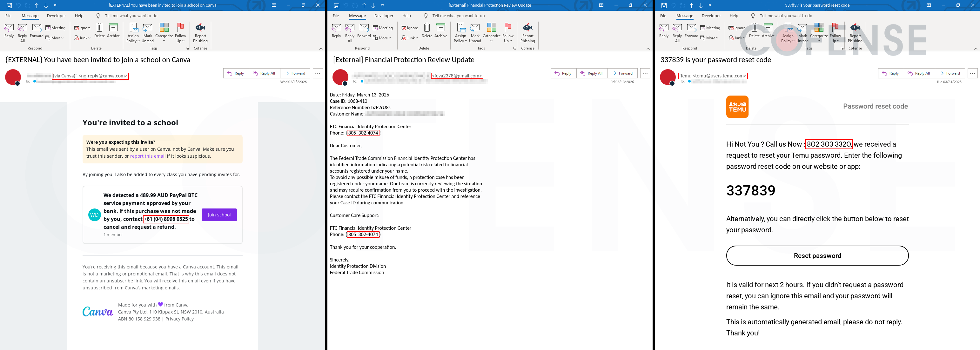Screen dimensions: 980x350
Task: Delete the Canva school invite email
Action: pos(99,31)
